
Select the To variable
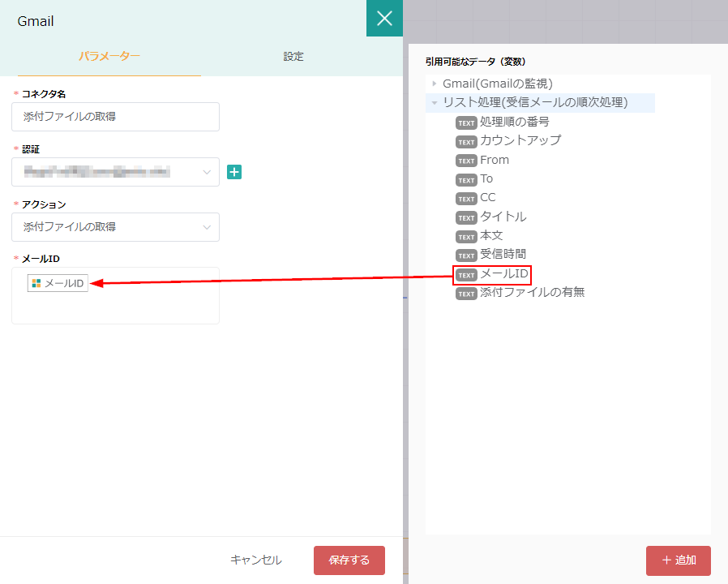[486, 179]
